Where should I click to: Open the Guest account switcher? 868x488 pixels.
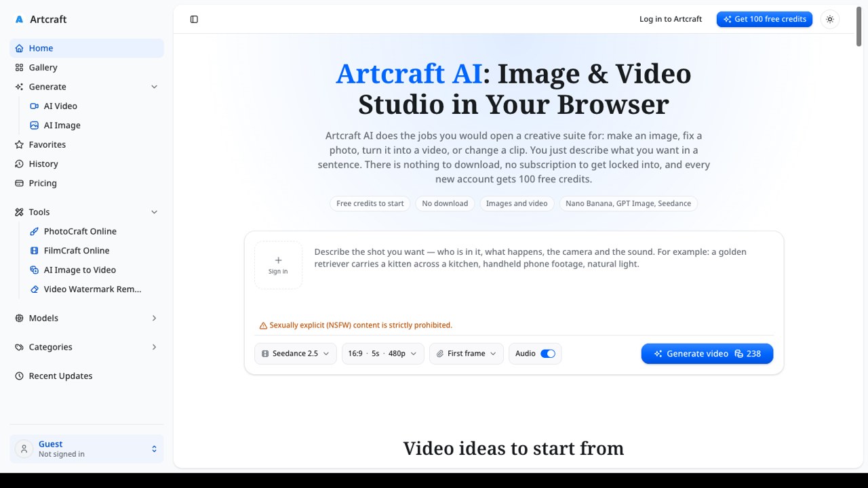tap(87, 449)
